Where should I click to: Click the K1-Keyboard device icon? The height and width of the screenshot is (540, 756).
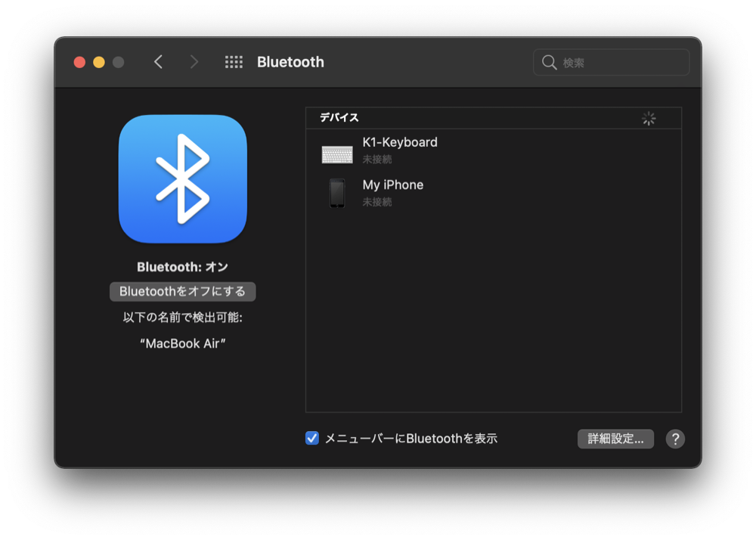point(337,155)
